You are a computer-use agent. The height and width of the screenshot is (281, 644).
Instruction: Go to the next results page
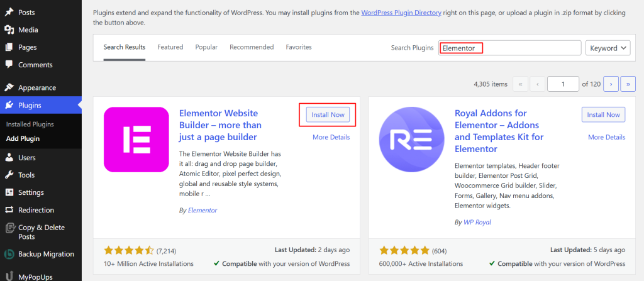[x=611, y=84]
